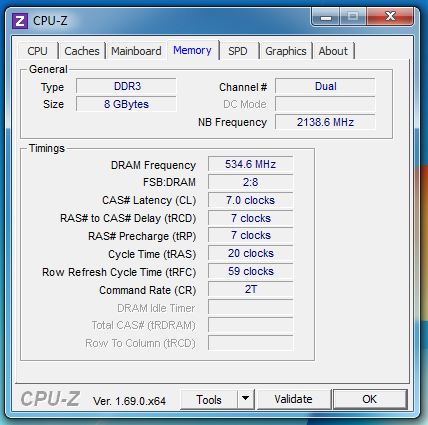
Task: Select the Mainboard tab
Action: pos(136,51)
